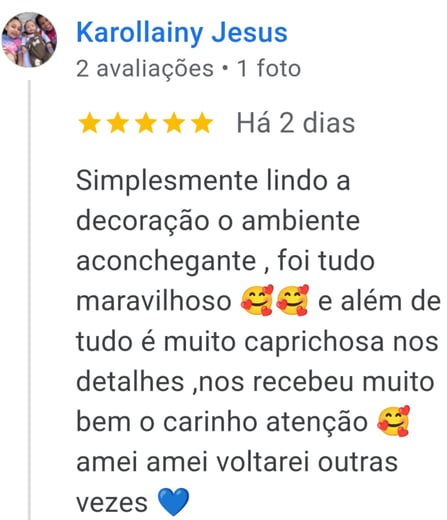This screenshot has height=520, width=447.
Task: Click the hearts emoji after "atenção"
Action: pyautogui.click(x=393, y=421)
